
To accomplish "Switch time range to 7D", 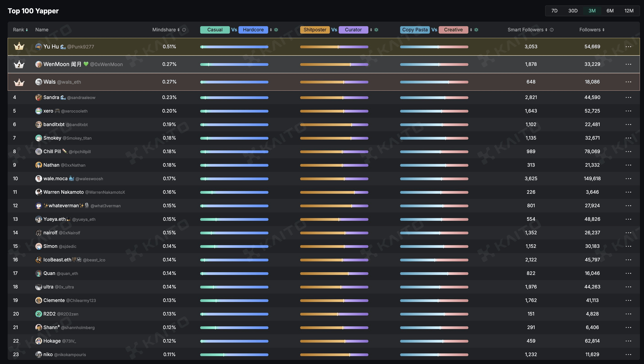I will (554, 11).
